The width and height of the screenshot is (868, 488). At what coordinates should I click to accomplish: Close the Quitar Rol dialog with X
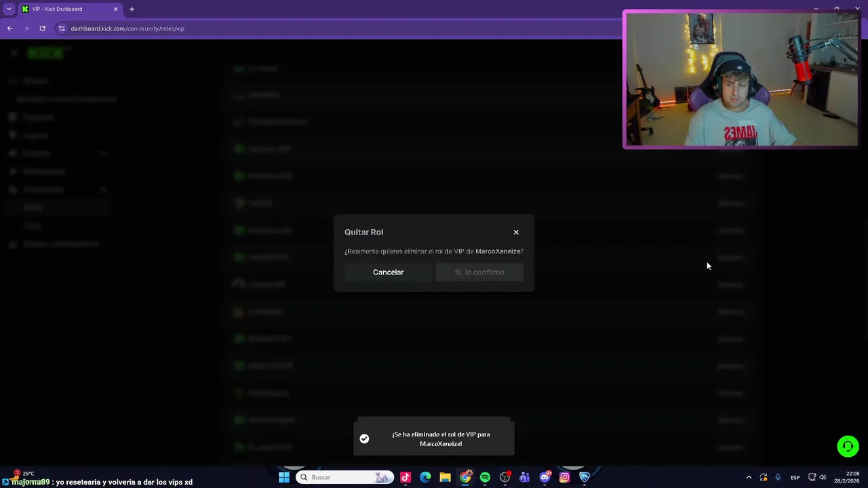(x=516, y=232)
